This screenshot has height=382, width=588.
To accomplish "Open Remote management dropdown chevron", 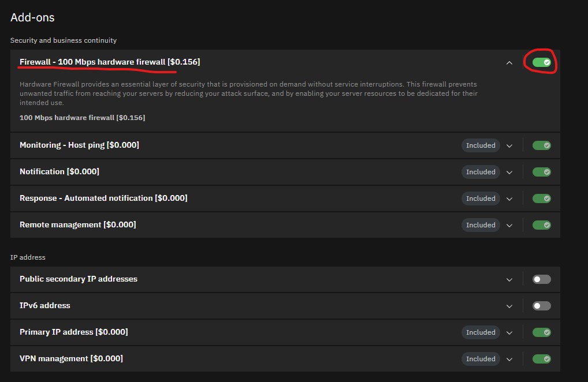I will pos(509,226).
